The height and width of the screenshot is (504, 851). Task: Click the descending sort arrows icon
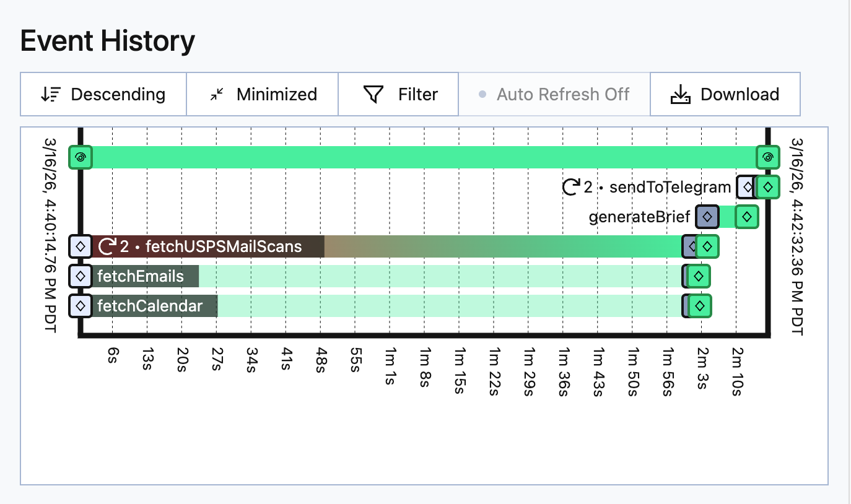tap(50, 94)
